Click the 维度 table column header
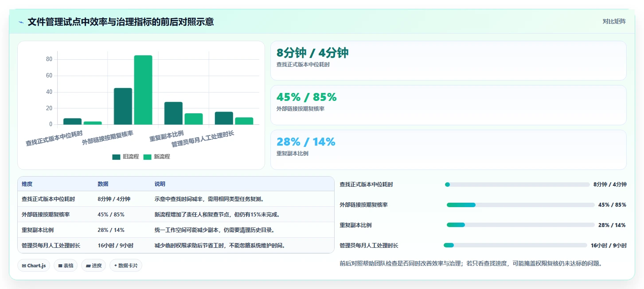This screenshot has width=644, height=289. pos(27,184)
